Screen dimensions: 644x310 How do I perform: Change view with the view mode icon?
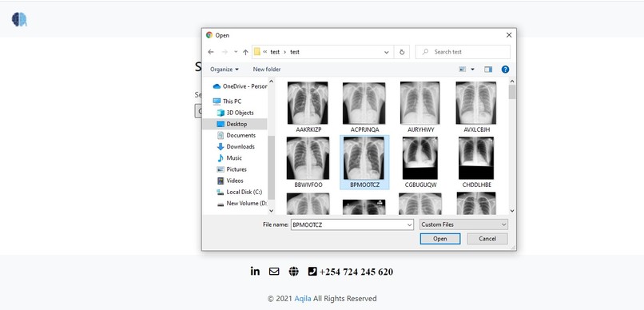tap(463, 70)
